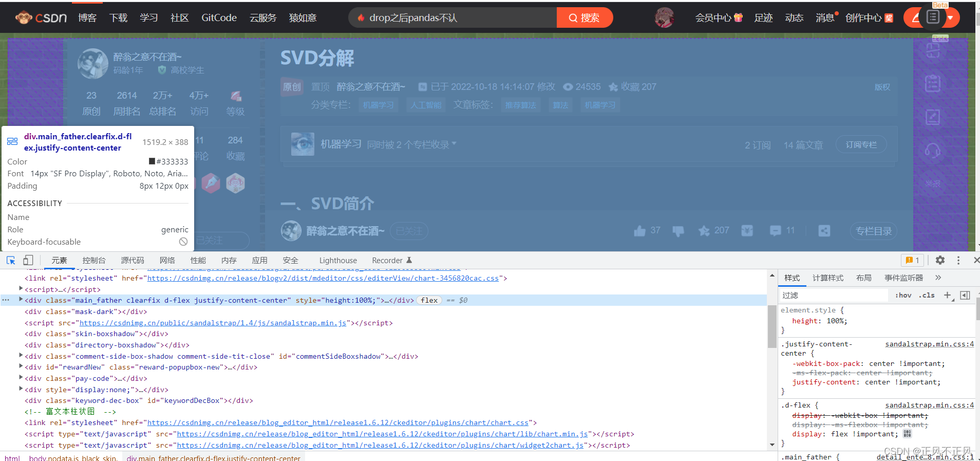
Task: Switch to the 网络 DevTools tab
Action: tap(167, 261)
